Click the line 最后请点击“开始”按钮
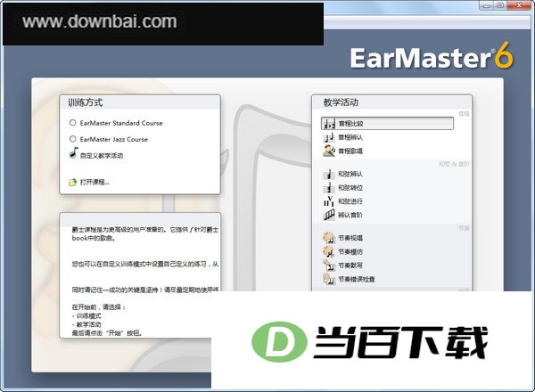 click(107, 333)
